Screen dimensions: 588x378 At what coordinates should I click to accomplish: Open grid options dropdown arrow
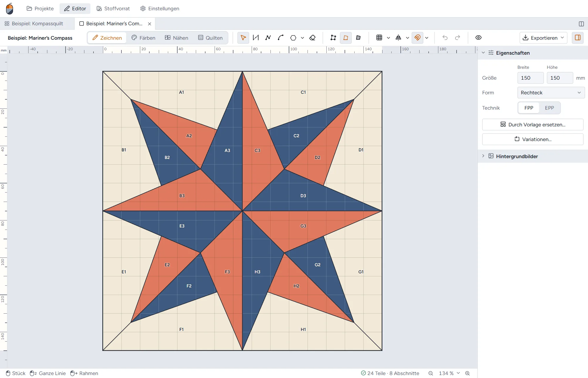click(x=388, y=38)
